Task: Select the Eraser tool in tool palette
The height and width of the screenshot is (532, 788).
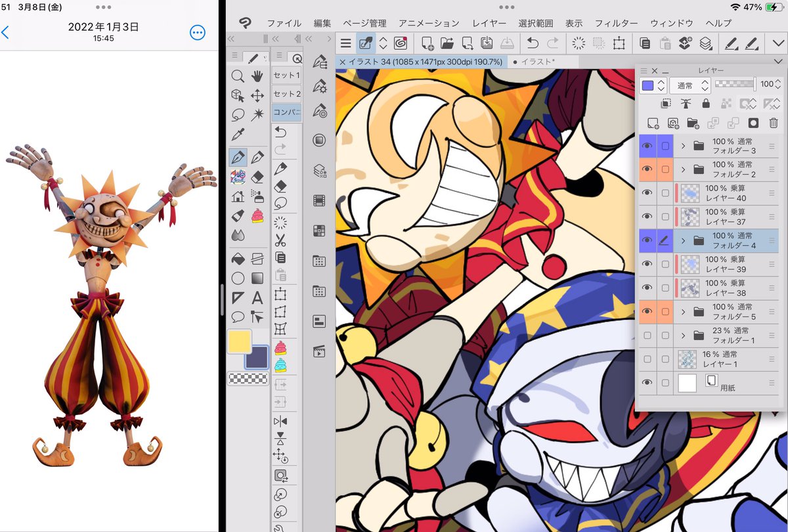Action: point(257,177)
